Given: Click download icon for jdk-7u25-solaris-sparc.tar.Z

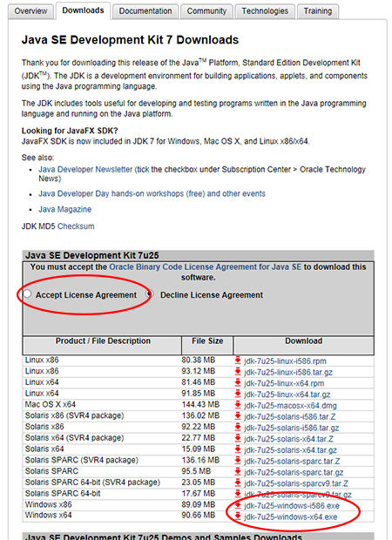Looking at the screenshot, I should coord(238,460).
